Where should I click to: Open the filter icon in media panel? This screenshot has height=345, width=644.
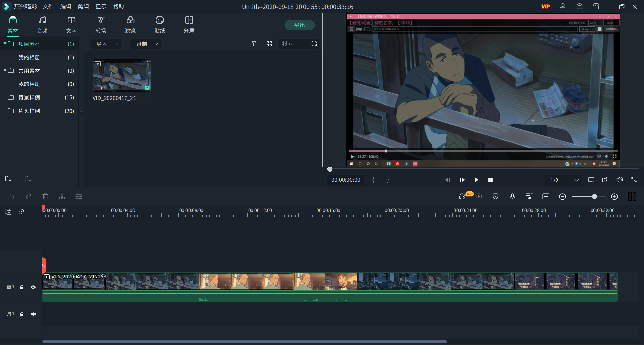coord(254,44)
